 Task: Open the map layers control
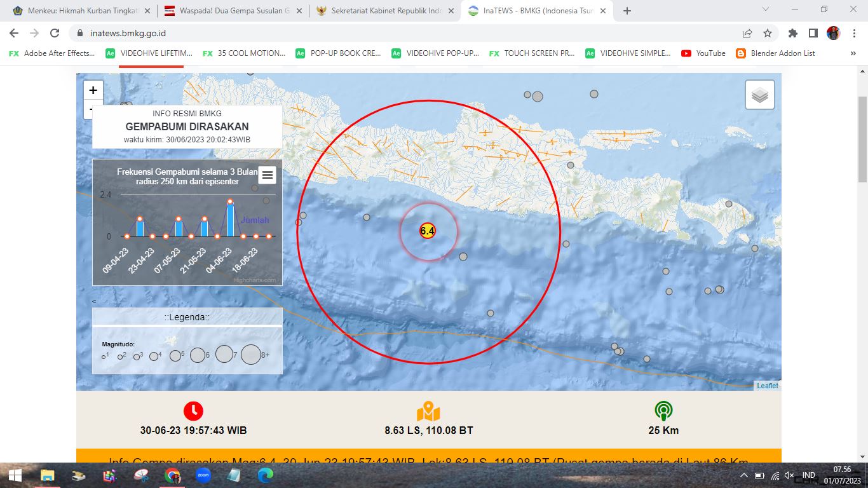759,95
